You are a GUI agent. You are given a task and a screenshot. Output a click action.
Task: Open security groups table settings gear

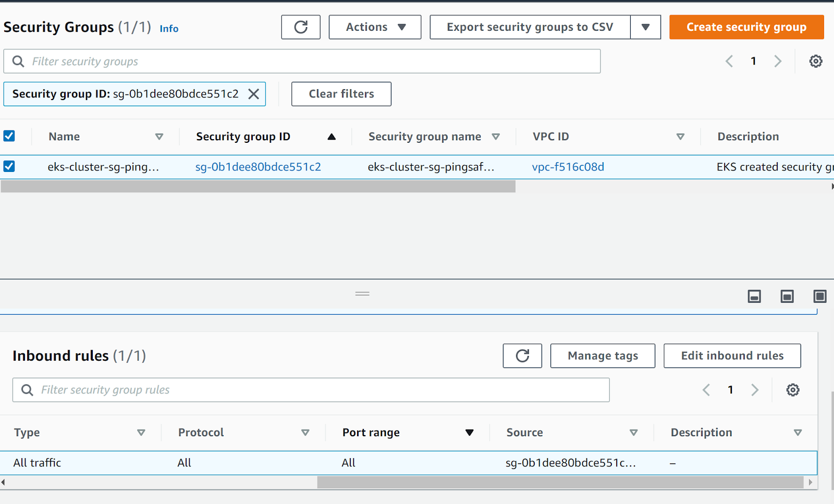point(816,62)
